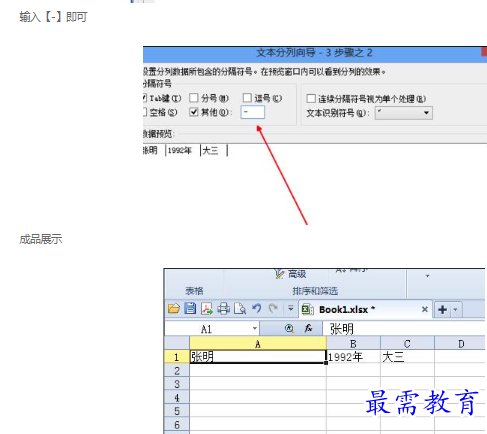Redo the last action

(x=273, y=309)
